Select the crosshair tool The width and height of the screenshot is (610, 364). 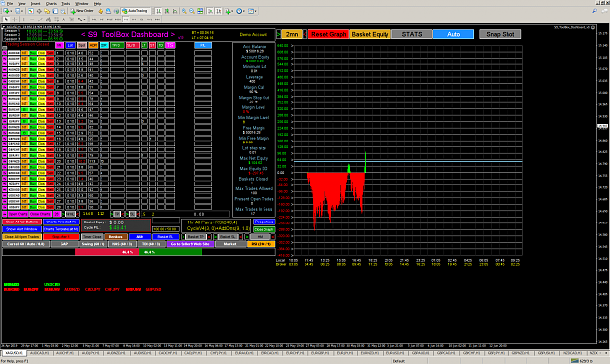click(x=15, y=20)
